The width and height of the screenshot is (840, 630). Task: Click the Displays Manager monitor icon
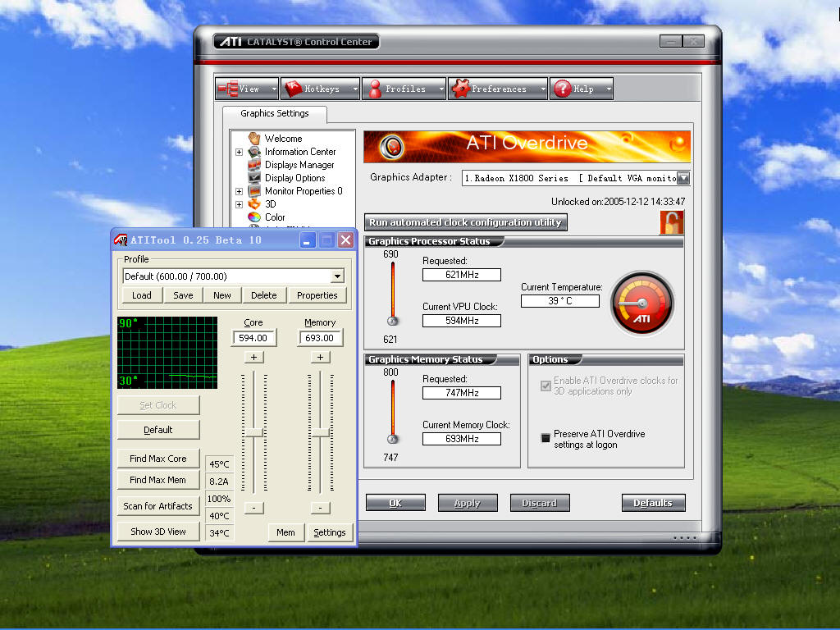pos(254,165)
